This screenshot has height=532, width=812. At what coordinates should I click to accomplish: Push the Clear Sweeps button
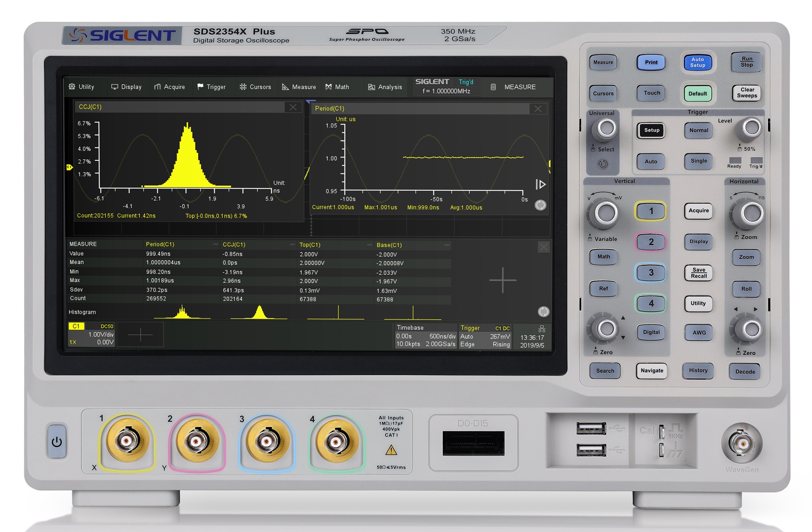(747, 93)
